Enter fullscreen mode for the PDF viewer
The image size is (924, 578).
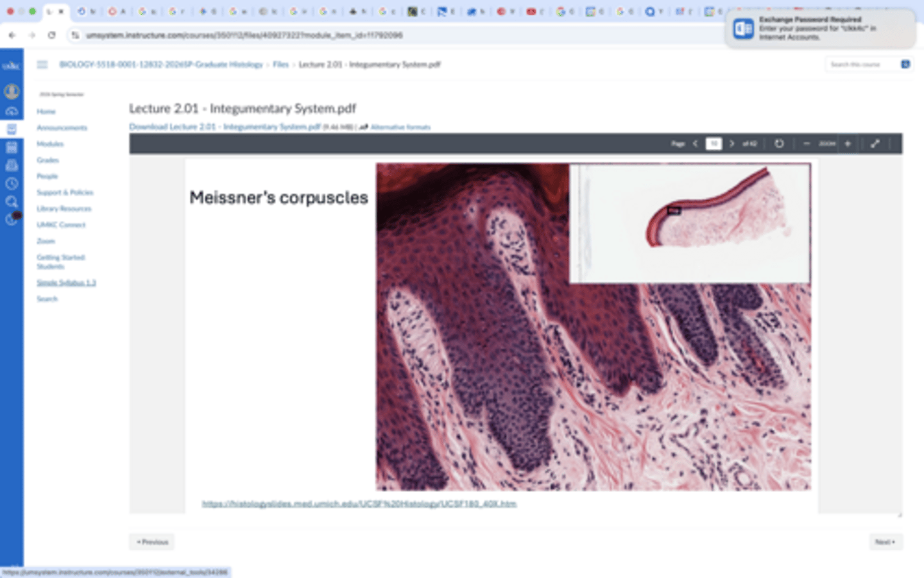[875, 144]
